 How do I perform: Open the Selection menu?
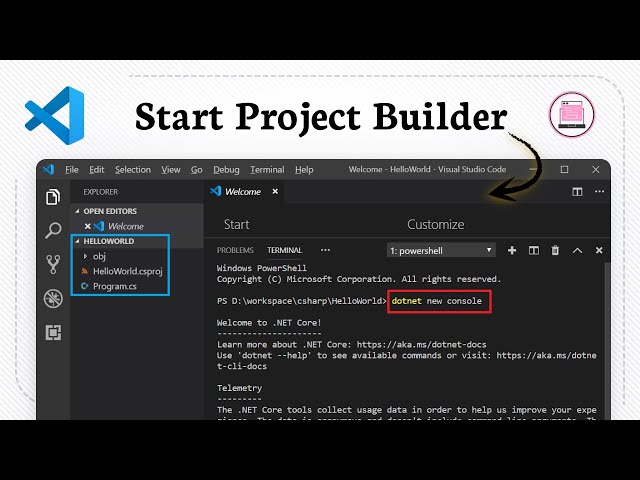[133, 169]
